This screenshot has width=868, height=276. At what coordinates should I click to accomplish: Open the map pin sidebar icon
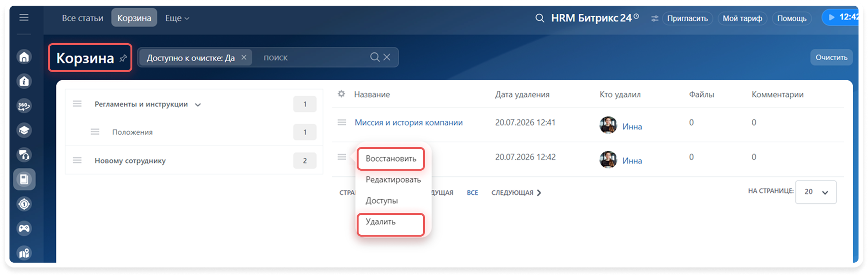tap(24, 253)
